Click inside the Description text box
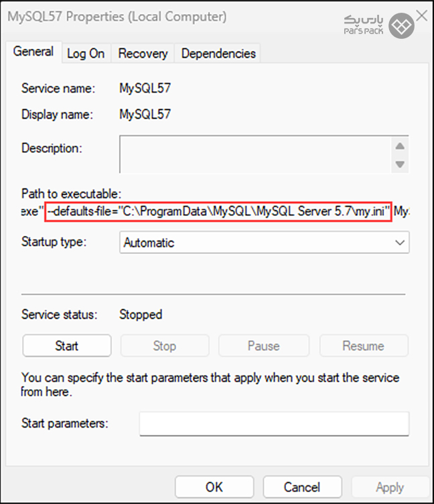 point(255,155)
